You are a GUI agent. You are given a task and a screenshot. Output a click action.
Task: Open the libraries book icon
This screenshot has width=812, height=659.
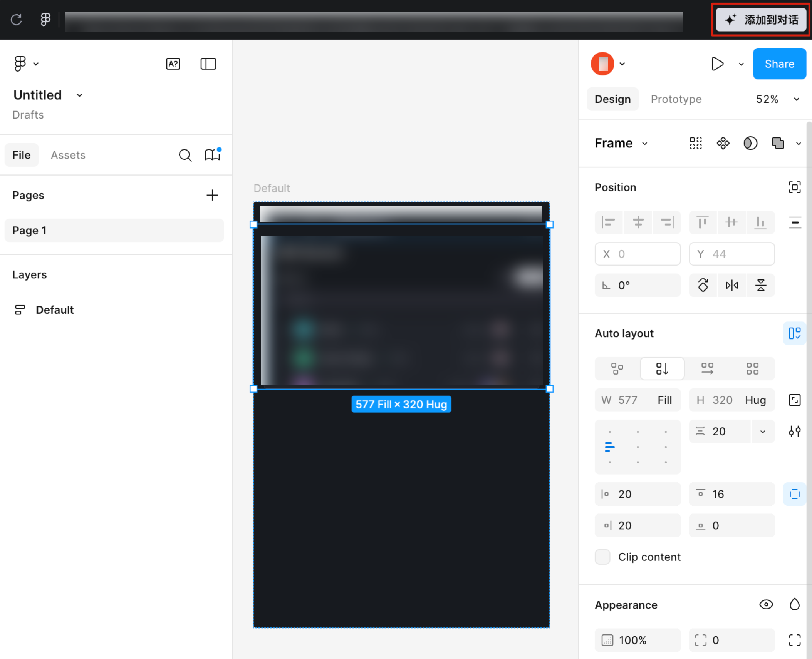[212, 155]
